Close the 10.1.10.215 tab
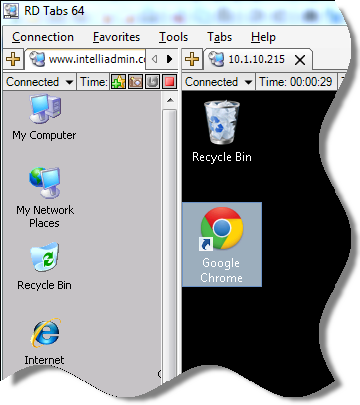 coord(300,60)
